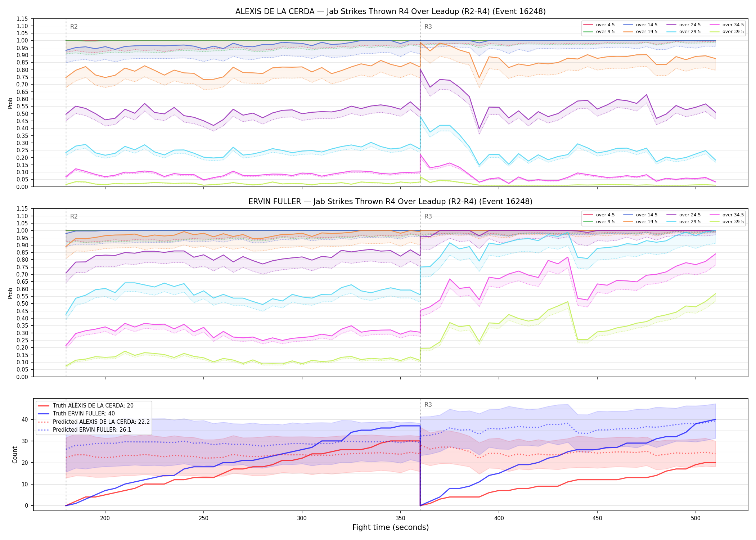Screen dimensions: 756x540
Task: Click the 250 tick on the time axis
Action: point(203,518)
